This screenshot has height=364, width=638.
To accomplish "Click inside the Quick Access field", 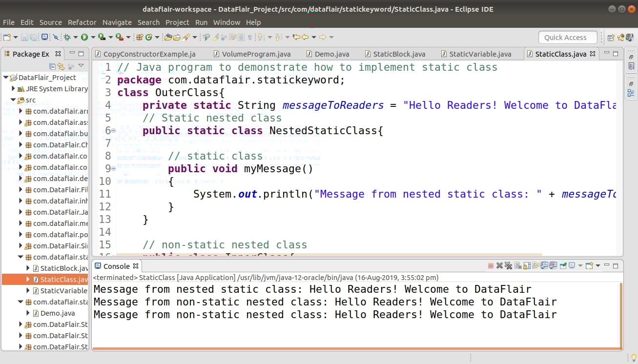I will [567, 37].
